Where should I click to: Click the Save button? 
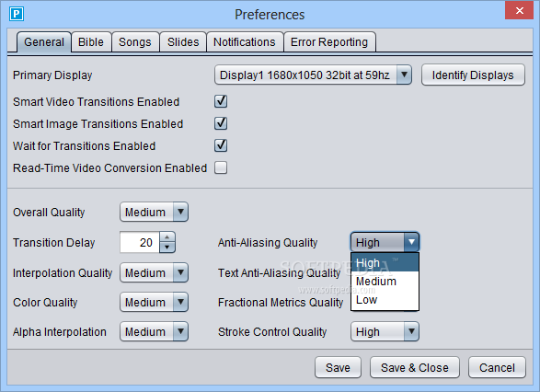pyautogui.click(x=338, y=367)
